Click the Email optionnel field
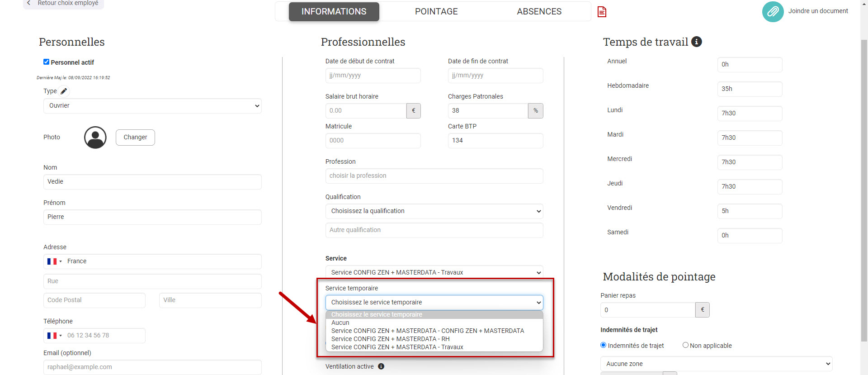This screenshot has height=375, width=868. [x=152, y=367]
